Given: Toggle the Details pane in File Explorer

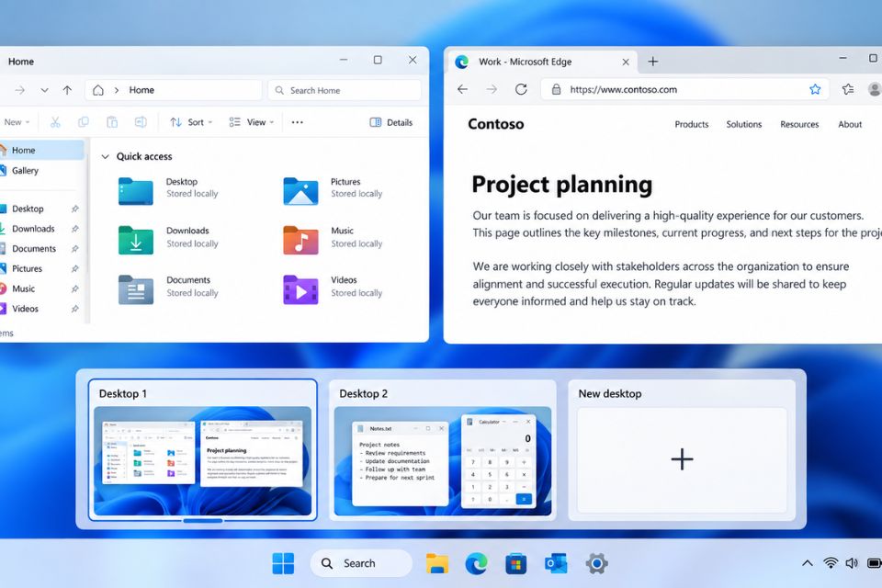Looking at the screenshot, I should pos(391,122).
